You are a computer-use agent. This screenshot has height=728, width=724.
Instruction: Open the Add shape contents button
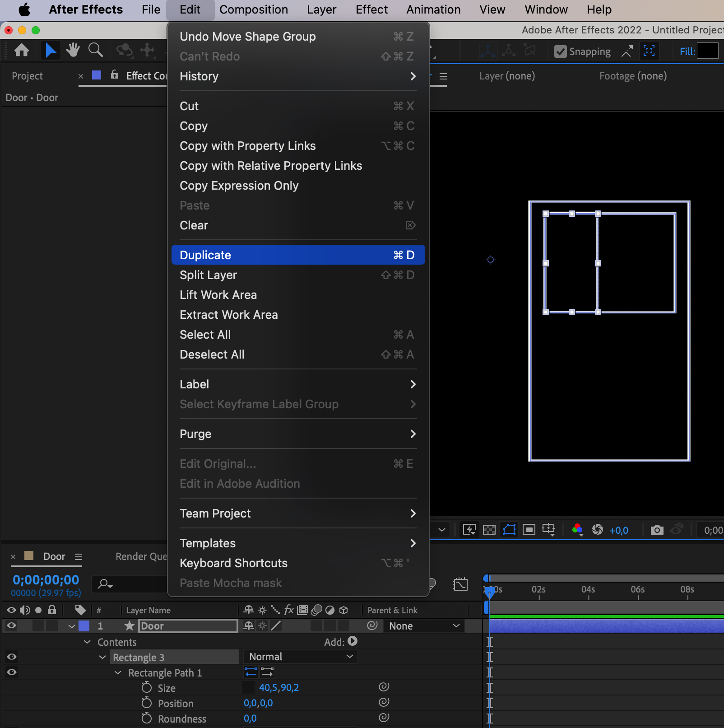(x=353, y=641)
